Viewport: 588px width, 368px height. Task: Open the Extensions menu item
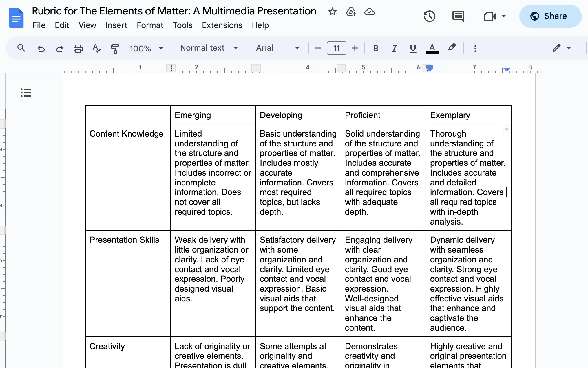click(222, 25)
